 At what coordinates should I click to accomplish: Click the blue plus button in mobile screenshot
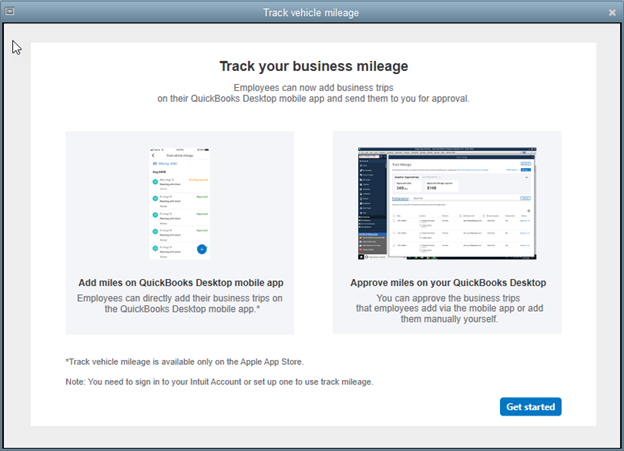[x=201, y=248]
